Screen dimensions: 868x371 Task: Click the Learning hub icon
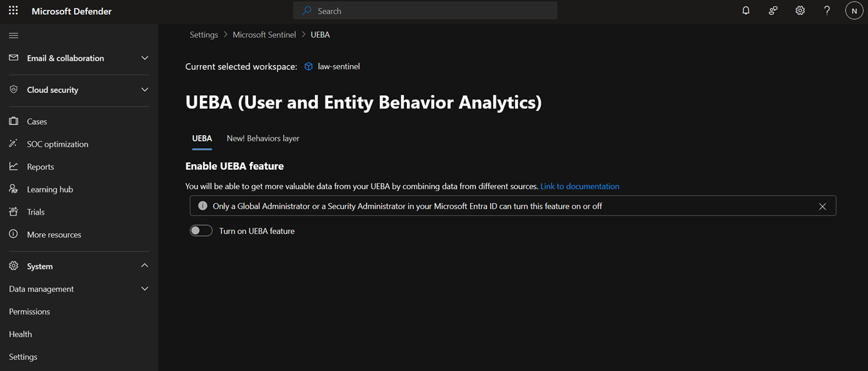click(14, 189)
